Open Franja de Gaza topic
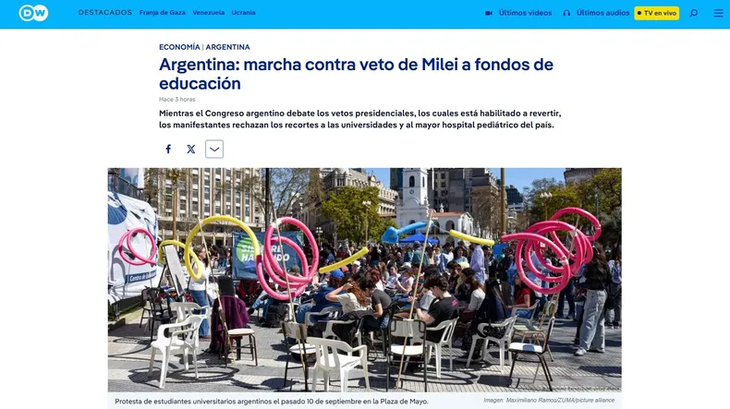This screenshot has width=730, height=409. click(x=162, y=13)
